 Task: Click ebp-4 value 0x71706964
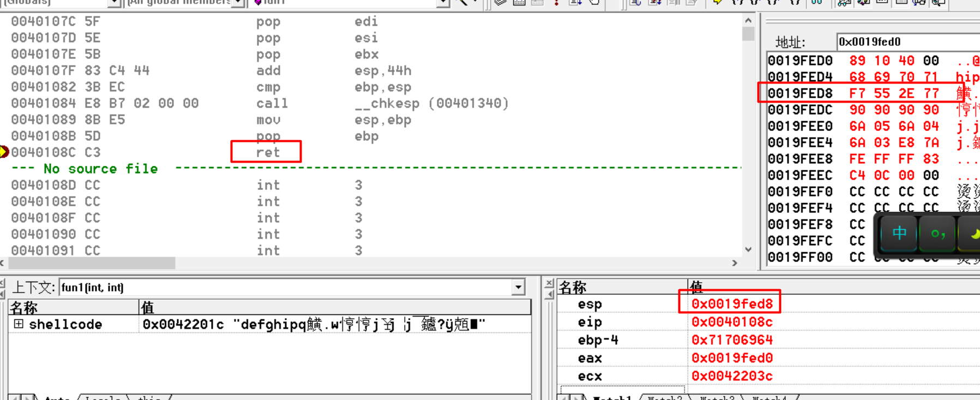pos(732,340)
